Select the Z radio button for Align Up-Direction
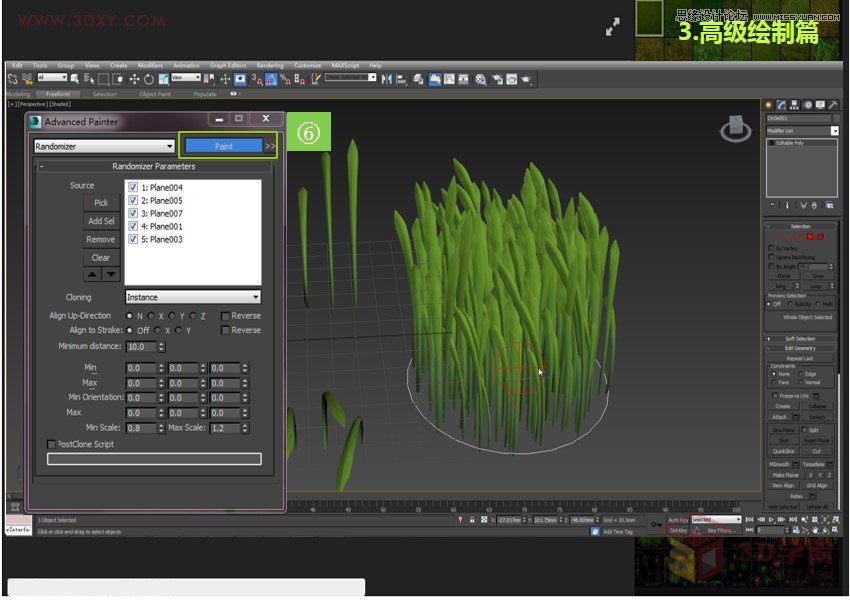This screenshot has height=600, width=850. click(x=192, y=316)
